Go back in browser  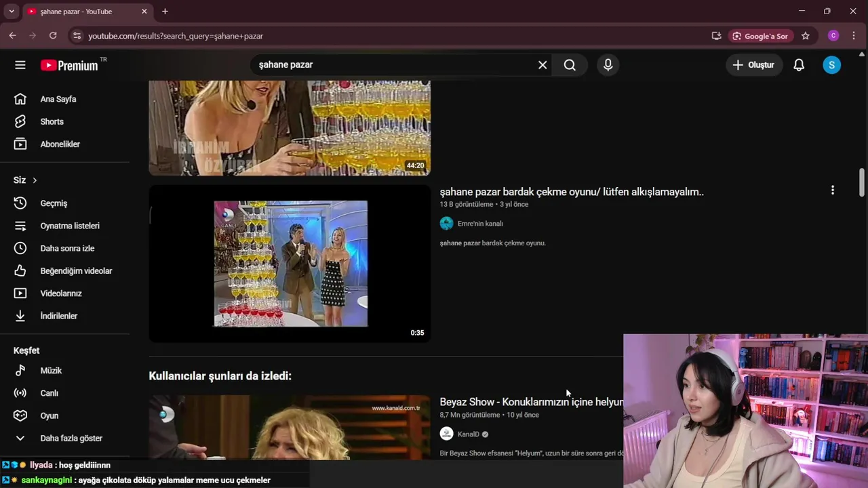click(x=12, y=36)
